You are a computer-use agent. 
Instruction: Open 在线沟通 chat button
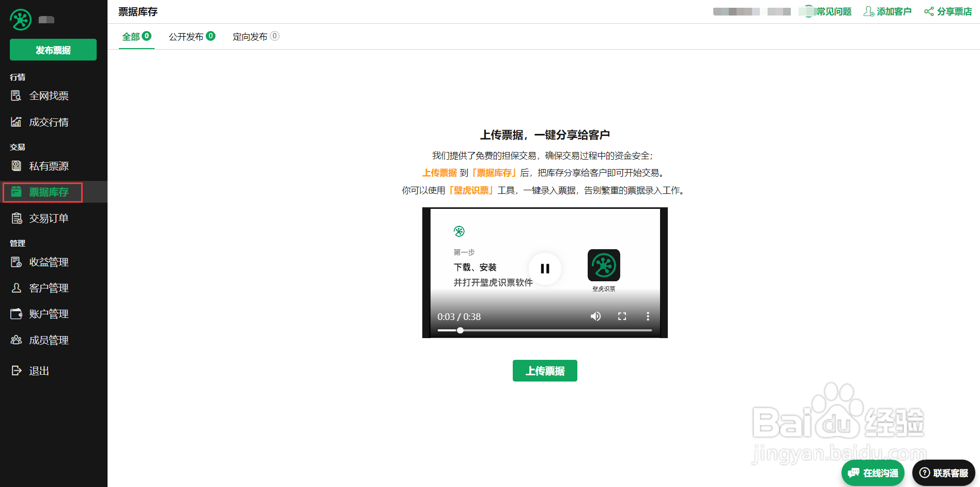point(873,473)
